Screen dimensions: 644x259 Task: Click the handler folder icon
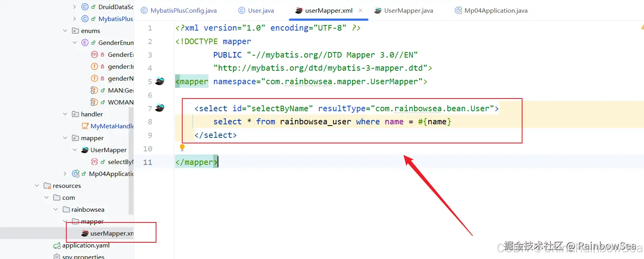coord(75,114)
